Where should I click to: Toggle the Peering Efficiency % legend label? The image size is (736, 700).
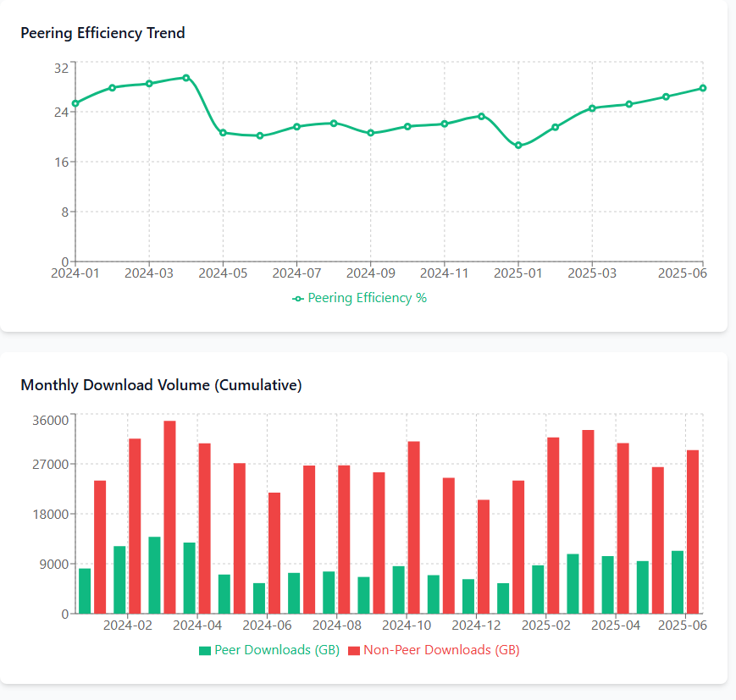367,299
